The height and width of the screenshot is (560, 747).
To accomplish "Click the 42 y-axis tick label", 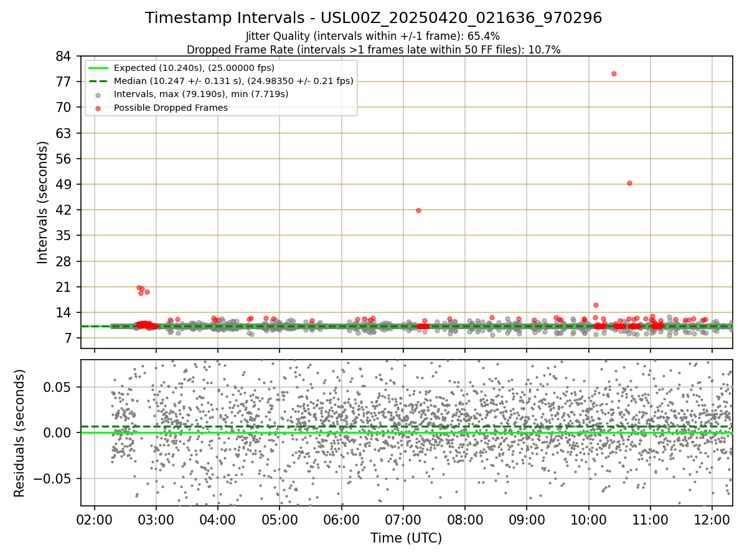I will point(64,210).
